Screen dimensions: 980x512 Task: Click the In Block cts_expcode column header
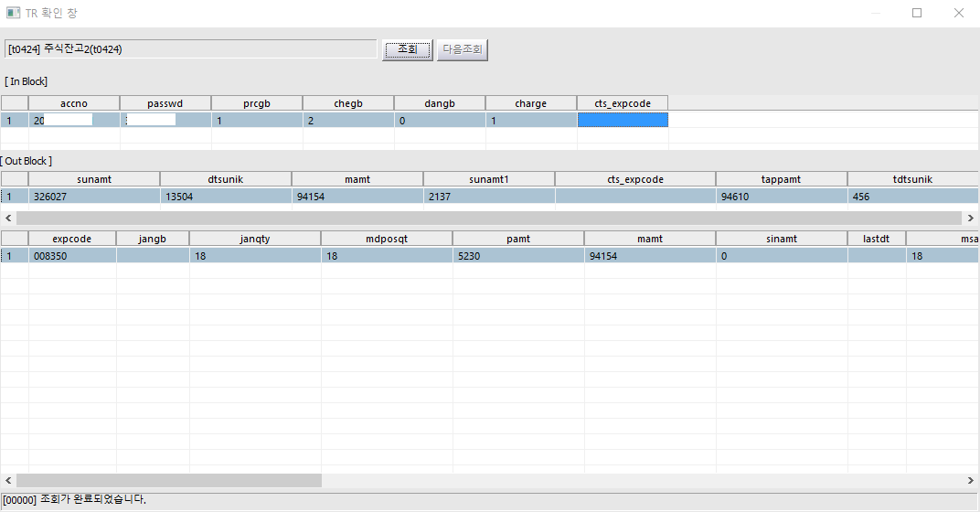[623, 103]
